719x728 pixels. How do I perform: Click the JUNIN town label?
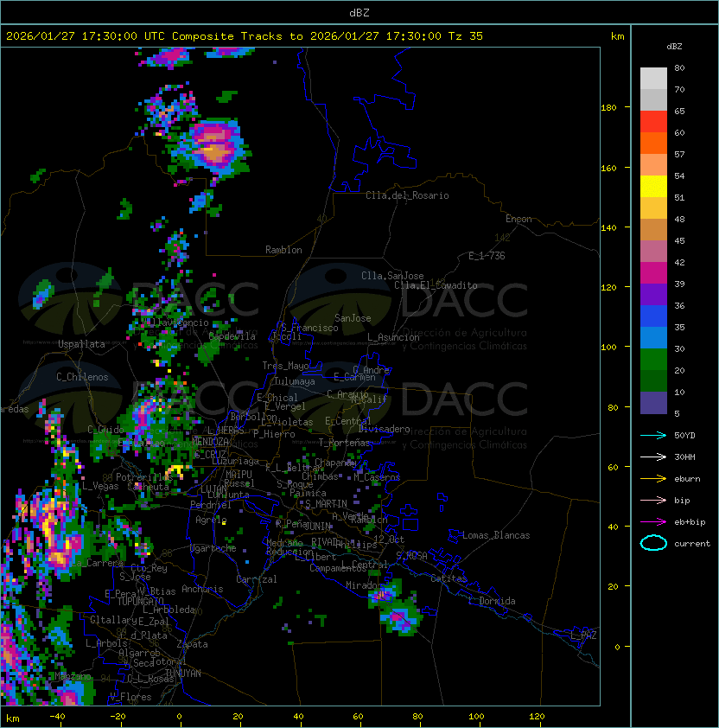[318, 526]
